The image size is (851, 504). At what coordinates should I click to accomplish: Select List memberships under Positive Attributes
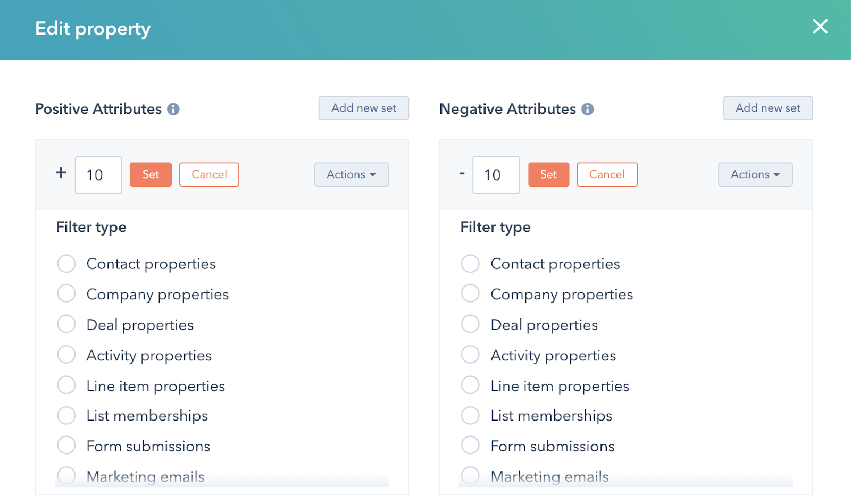point(66,415)
